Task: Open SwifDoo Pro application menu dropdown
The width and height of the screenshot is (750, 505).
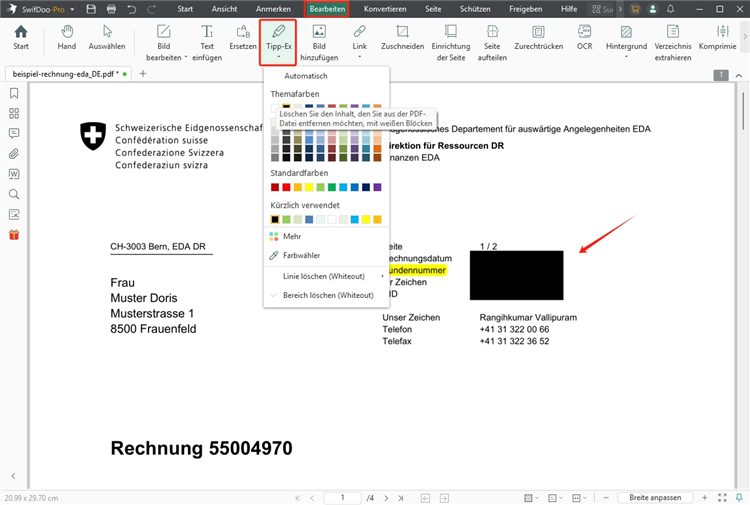Action: point(72,10)
